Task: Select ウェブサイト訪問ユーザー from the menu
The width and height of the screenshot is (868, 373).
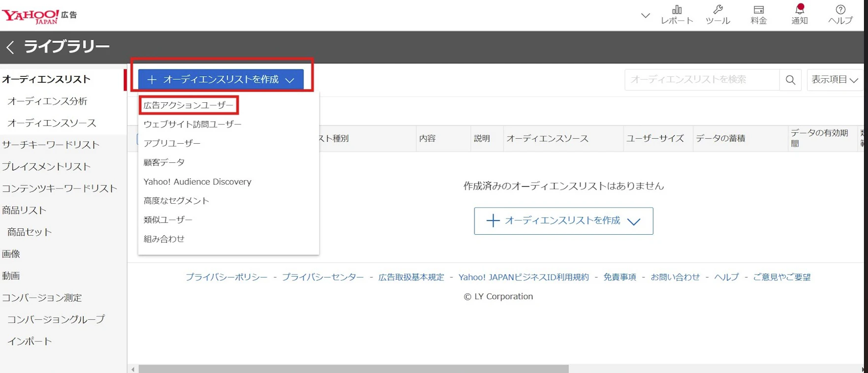Action: coord(192,124)
